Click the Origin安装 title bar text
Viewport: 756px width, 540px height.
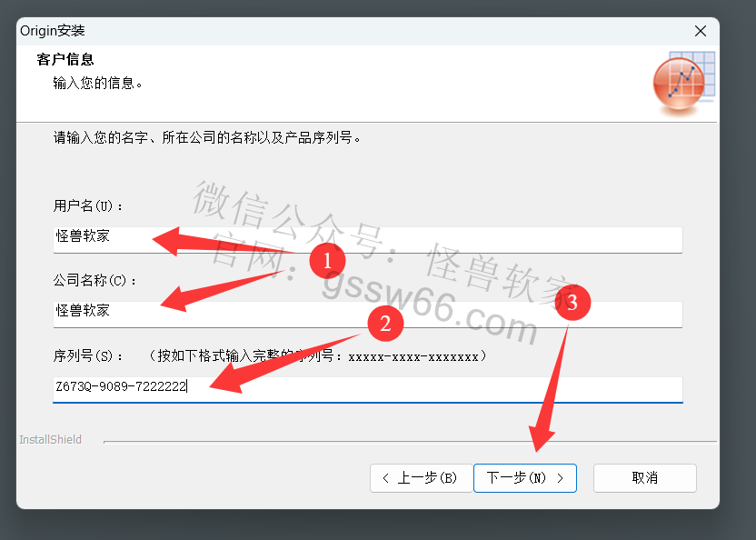tap(53, 31)
